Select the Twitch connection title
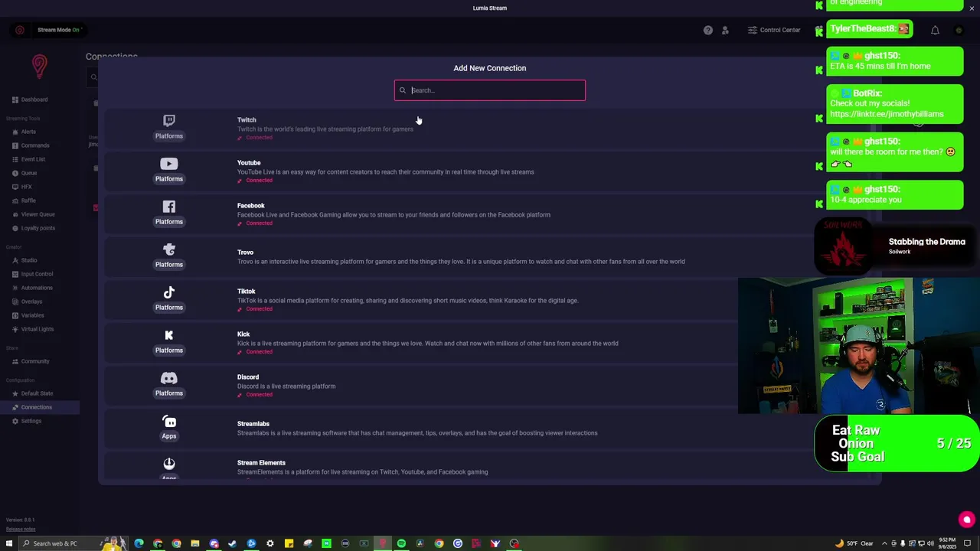Image resolution: width=980 pixels, height=551 pixels. click(247, 120)
